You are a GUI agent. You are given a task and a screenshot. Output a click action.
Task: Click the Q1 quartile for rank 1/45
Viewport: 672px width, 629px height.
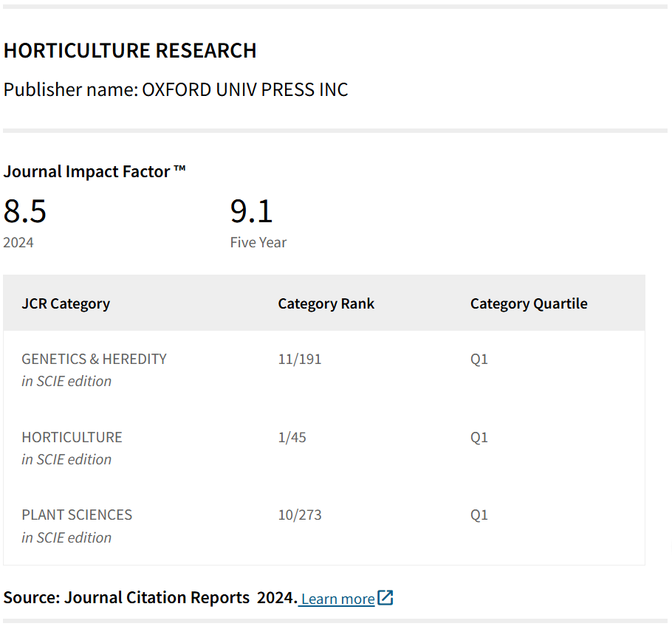point(479,437)
